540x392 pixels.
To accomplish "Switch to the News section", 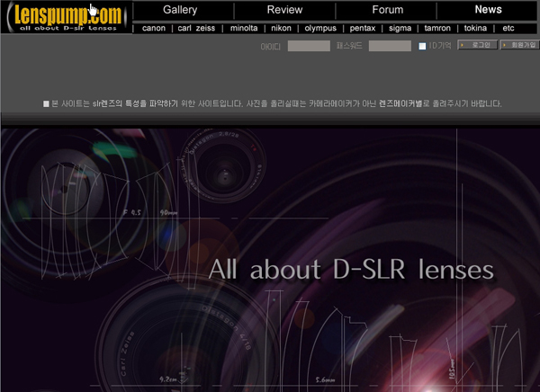I will 488,10.
